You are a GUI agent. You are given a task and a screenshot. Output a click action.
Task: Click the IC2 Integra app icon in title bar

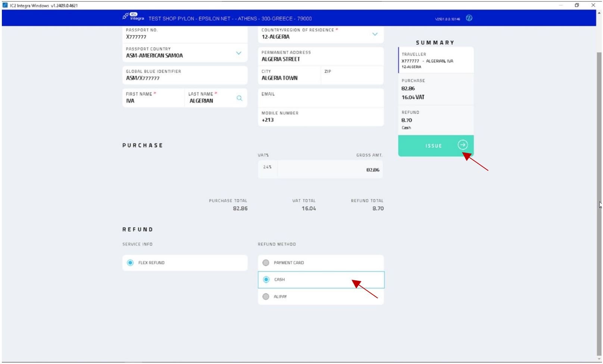[5, 5]
